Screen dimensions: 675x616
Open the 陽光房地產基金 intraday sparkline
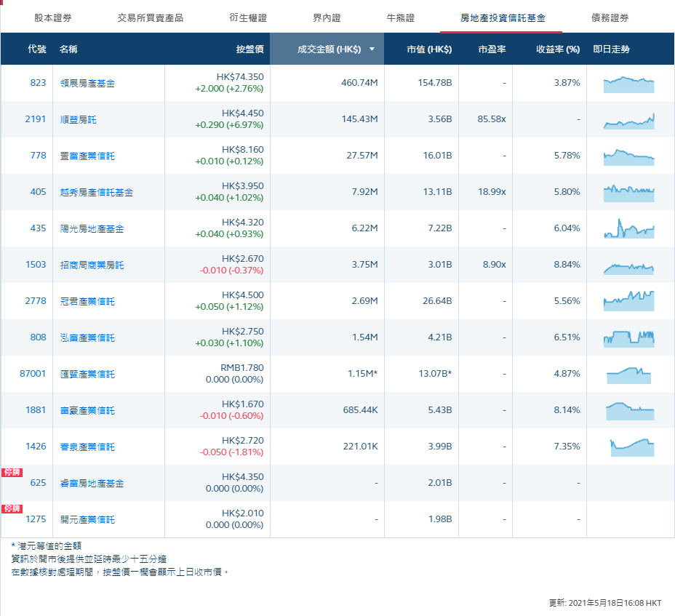click(x=628, y=229)
